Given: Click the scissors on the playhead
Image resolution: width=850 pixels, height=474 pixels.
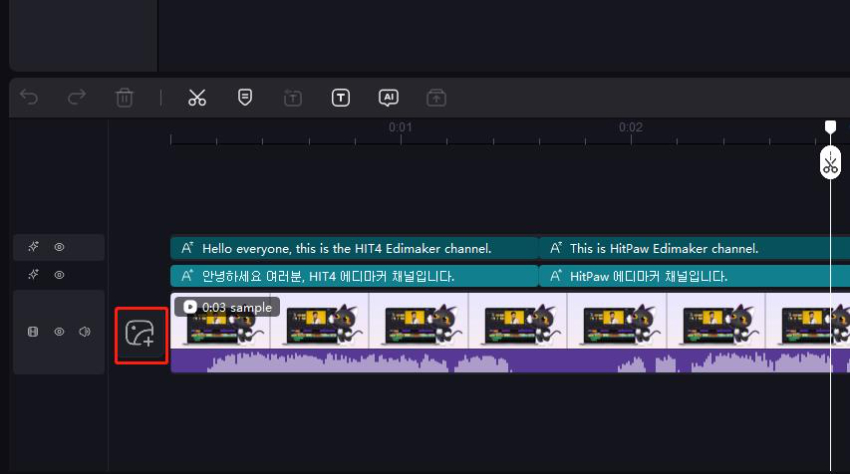Looking at the screenshot, I should pyautogui.click(x=830, y=164).
